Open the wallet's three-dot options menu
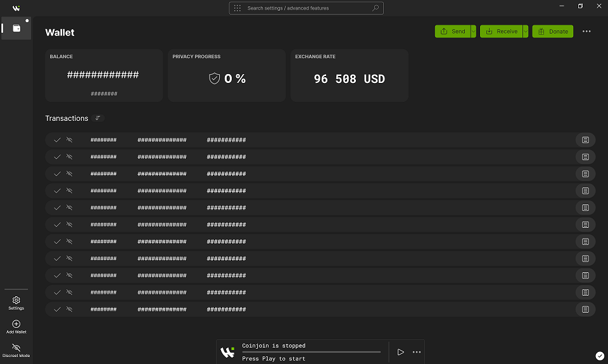The width and height of the screenshot is (608, 364). tap(586, 32)
